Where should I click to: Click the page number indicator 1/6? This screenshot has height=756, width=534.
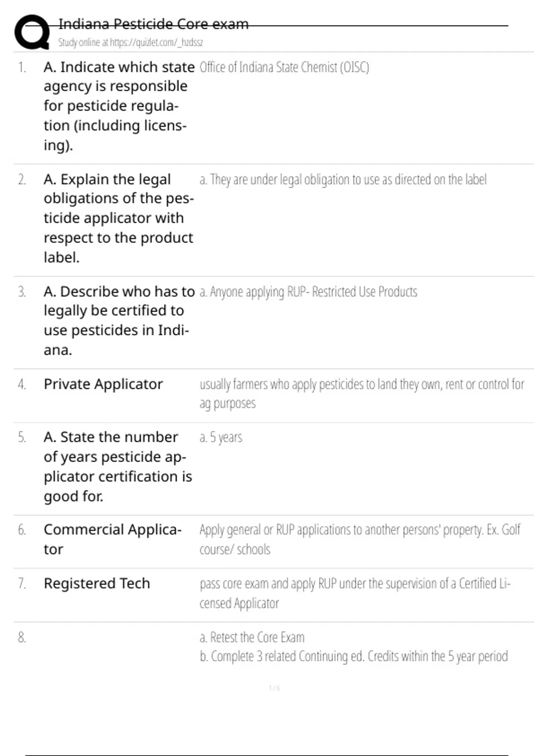275,688
